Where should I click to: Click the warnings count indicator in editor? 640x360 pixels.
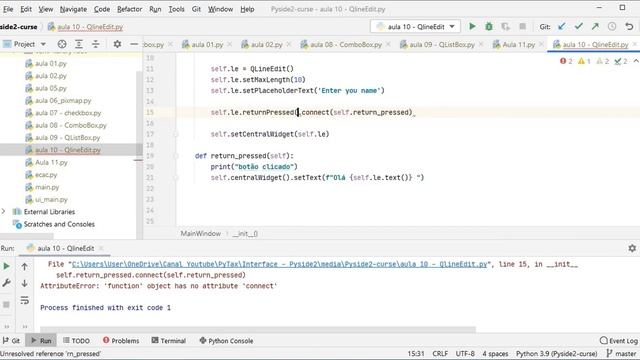584,61
